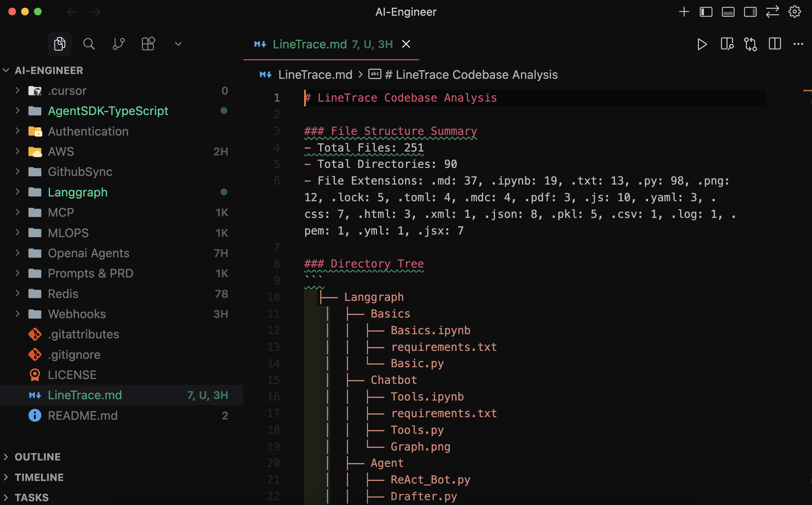
Task: Click 'Chatbot' in the editor tree
Action: tap(394, 380)
